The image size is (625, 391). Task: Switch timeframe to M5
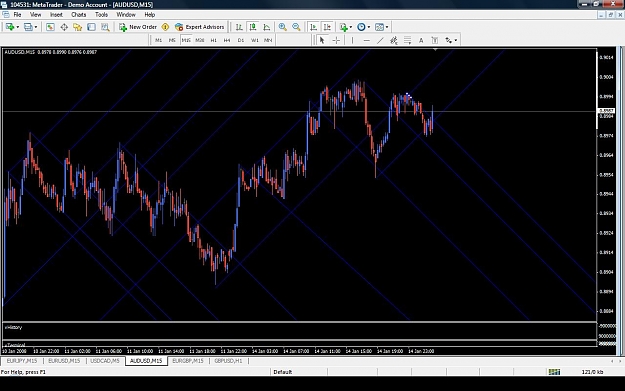pyautogui.click(x=172, y=40)
